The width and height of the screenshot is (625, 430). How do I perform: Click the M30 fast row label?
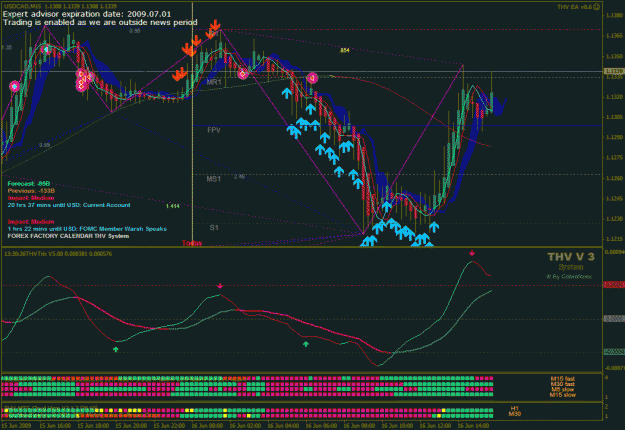(563, 384)
